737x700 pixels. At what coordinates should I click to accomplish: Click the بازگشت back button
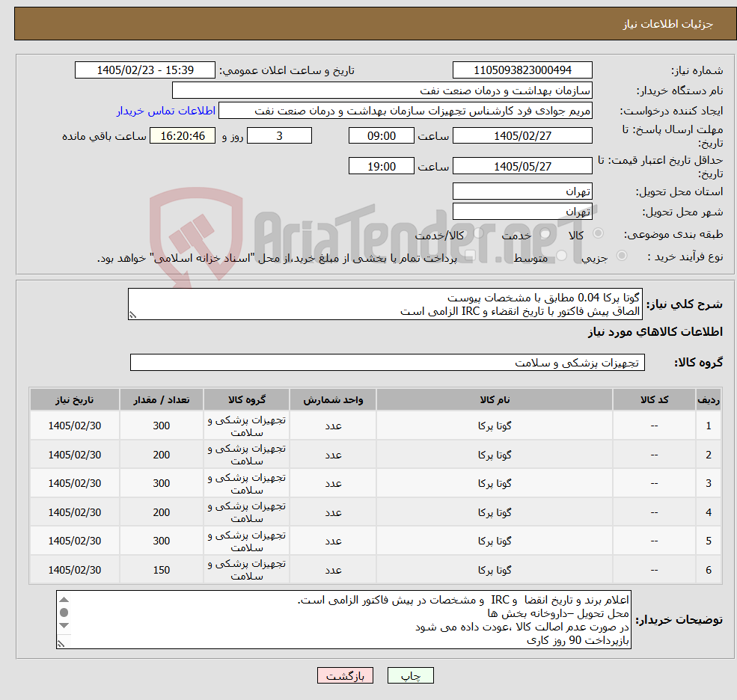point(345,675)
